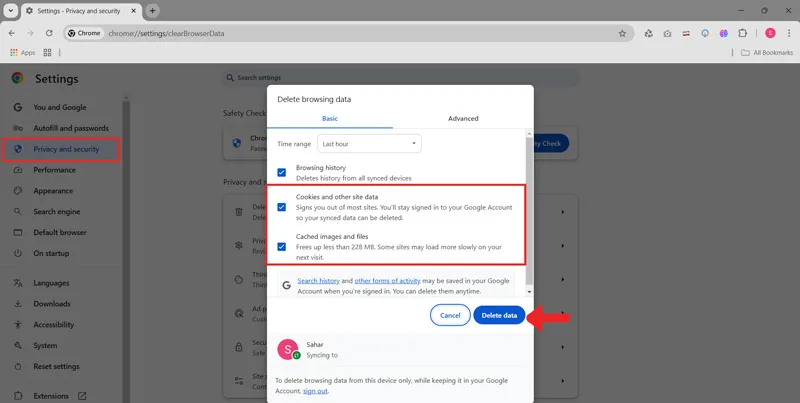
Task: Click the profile avatar icon in toolbar
Action: coord(770,33)
